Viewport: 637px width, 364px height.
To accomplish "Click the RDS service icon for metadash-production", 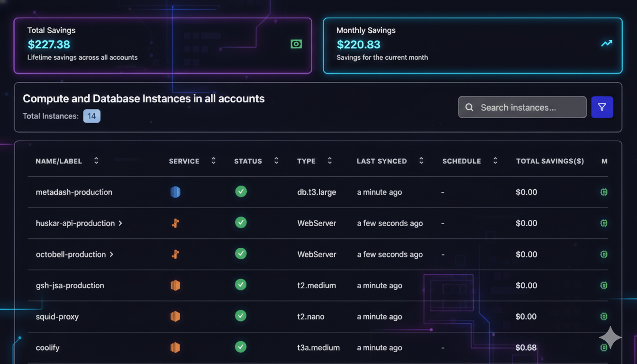I will click(175, 192).
